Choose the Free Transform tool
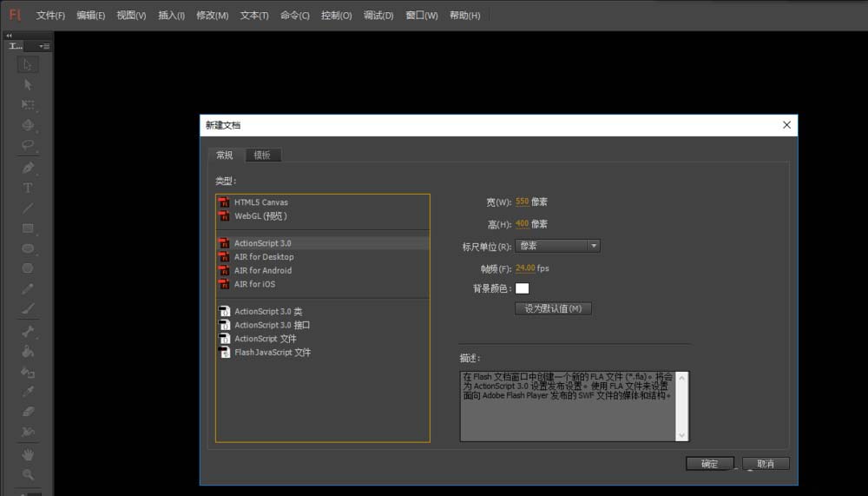The image size is (868, 496). pyautogui.click(x=27, y=105)
